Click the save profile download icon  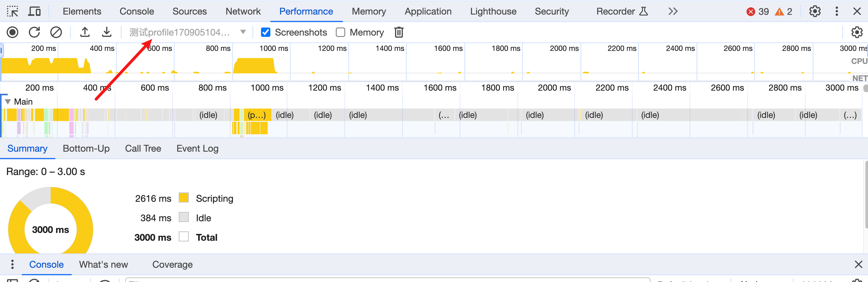[x=106, y=32]
